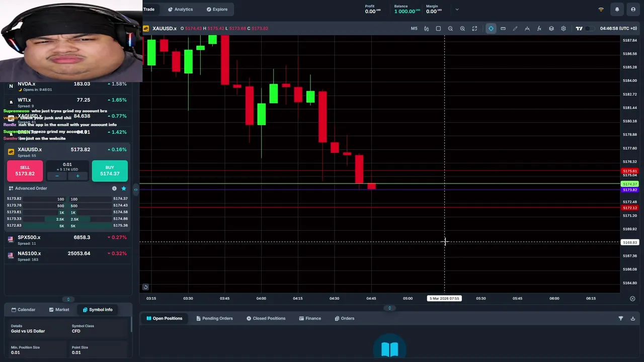Image resolution: width=644 pixels, height=362 pixels.
Task: Click the 0.01 lot size field
Action: point(67,164)
